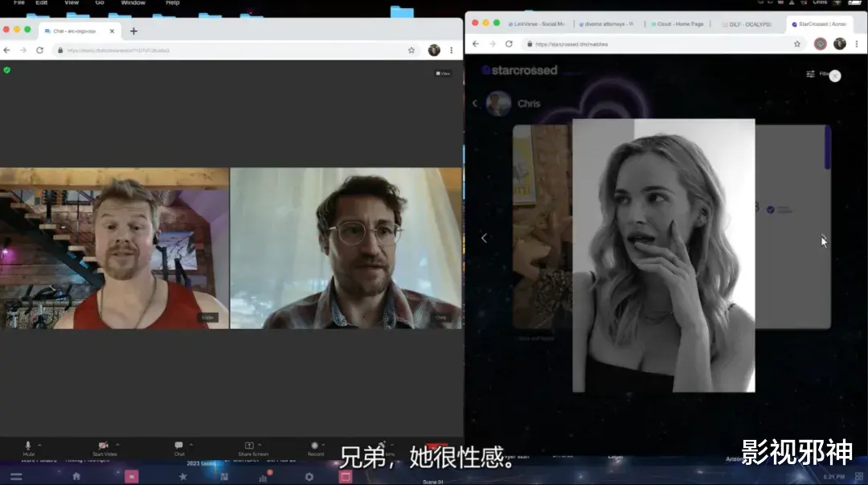Switch to the divorce attorneys tab
Image resolution: width=868 pixels, height=485 pixels.
tap(606, 24)
